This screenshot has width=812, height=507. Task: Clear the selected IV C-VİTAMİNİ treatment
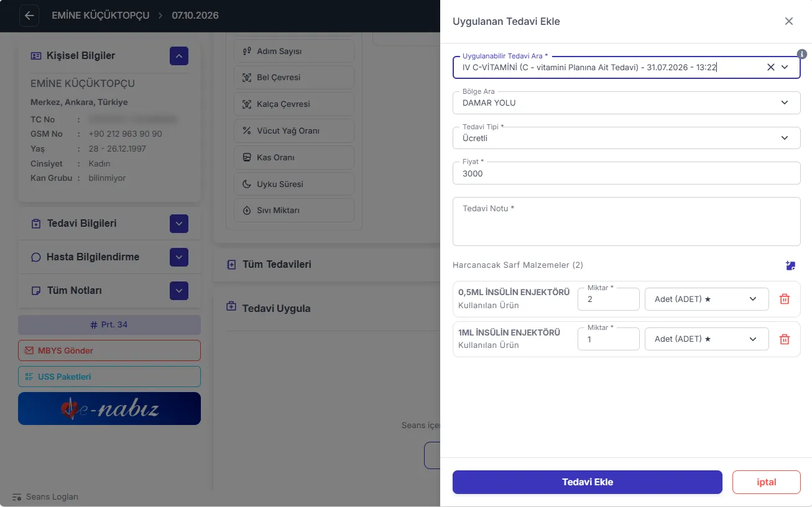(x=770, y=67)
